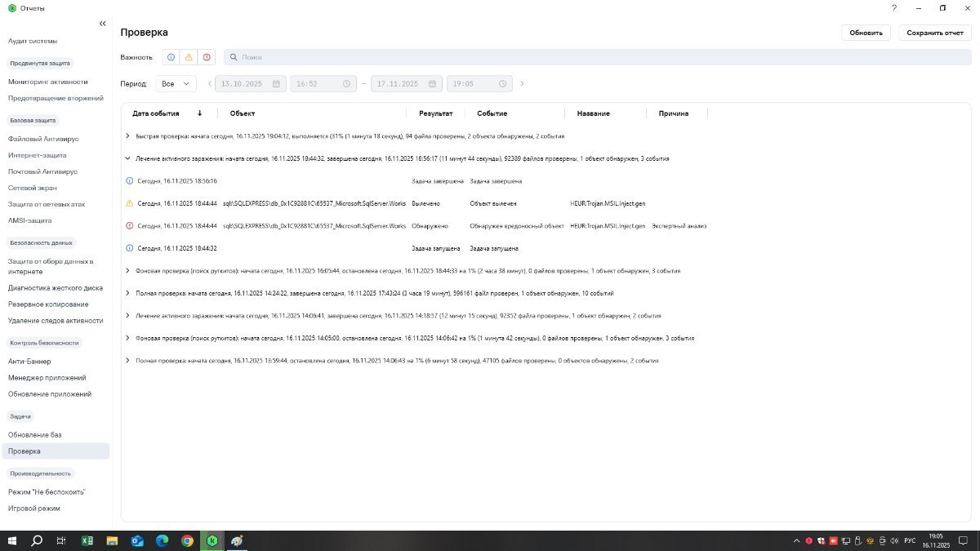Open the Outlook icon on the taskbar
Image resolution: width=980 pixels, height=551 pixels.
point(137,540)
